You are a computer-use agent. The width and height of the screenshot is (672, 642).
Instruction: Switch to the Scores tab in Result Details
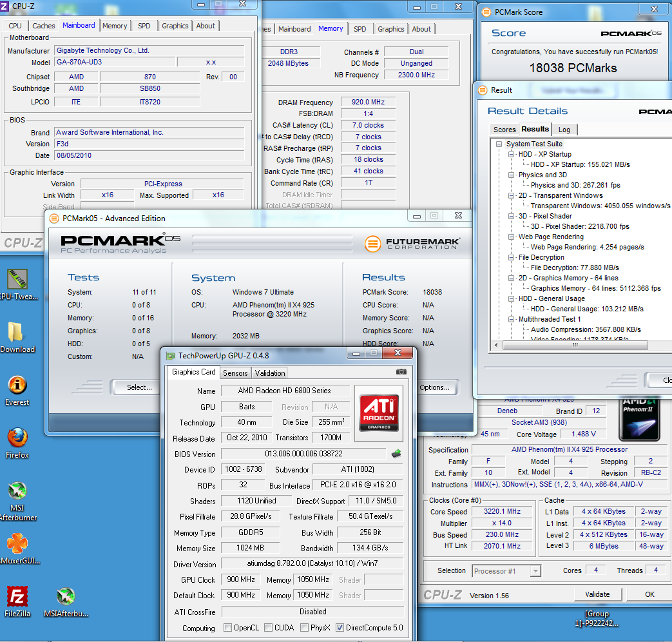pos(504,130)
